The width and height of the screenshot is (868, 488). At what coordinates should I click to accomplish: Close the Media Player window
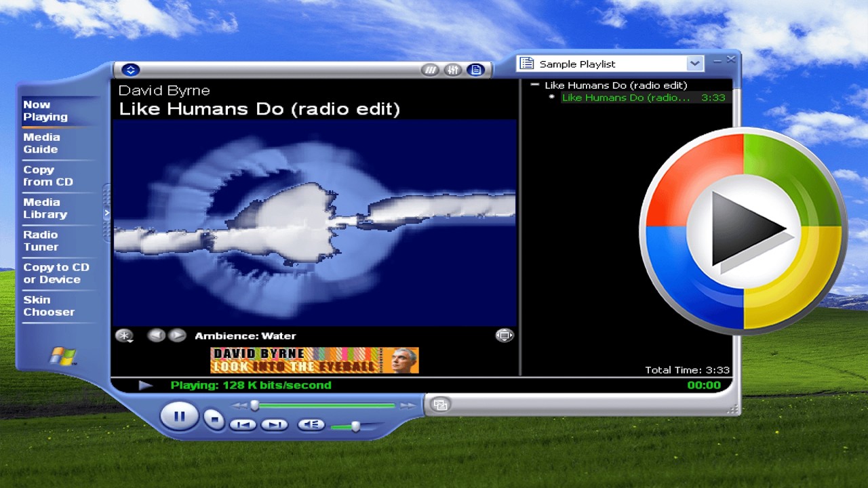731,60
